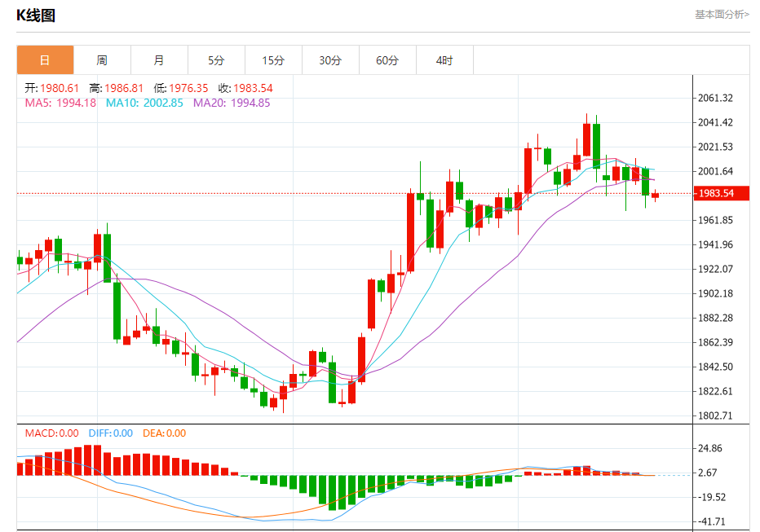Click the 1862.39 price axis label
This screenshot has width=760, height=532.
click(715, 342)
